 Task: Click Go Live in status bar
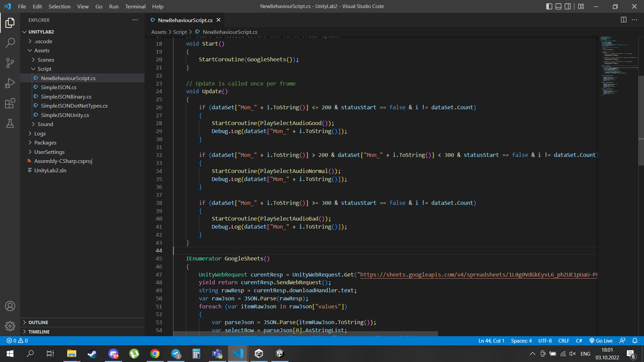tap(601, 341)
